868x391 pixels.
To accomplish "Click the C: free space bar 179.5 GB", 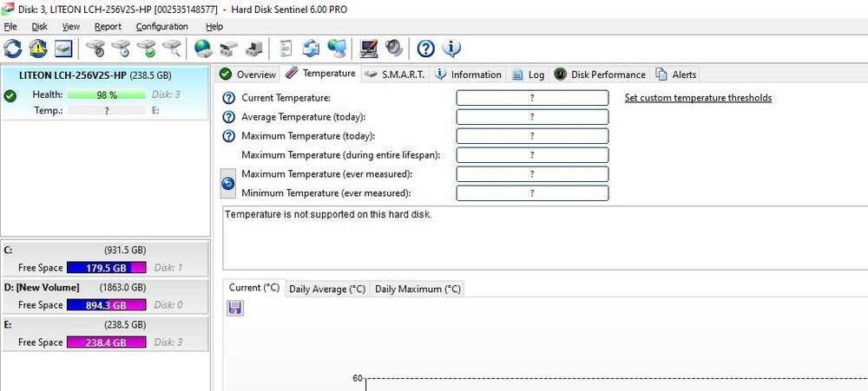I will pyautogui.click(x=106, y=268).
